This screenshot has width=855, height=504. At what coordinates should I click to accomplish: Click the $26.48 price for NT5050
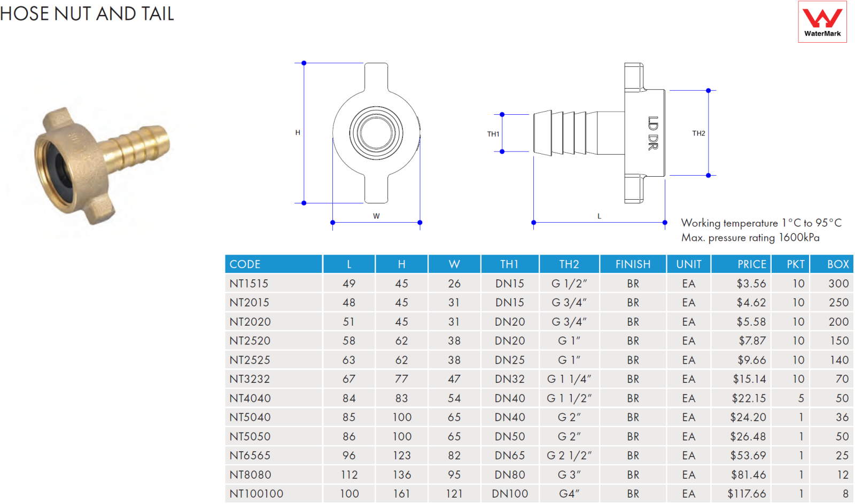tap(748, 436)
